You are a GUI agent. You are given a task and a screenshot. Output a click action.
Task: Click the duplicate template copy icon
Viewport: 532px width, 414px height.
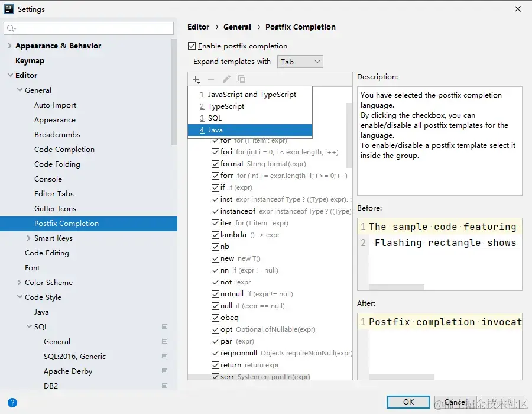(242, 79)
